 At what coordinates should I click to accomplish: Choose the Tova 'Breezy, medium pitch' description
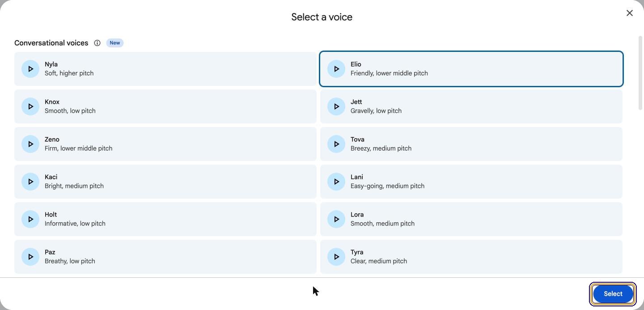pyautogui.click(x=381, y=149)
